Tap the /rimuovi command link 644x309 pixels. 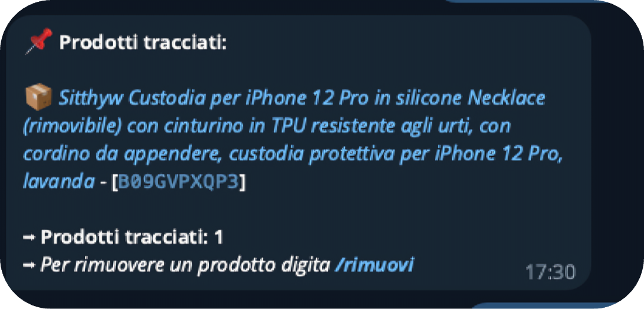pyautogui.click(x=374, y=264)
